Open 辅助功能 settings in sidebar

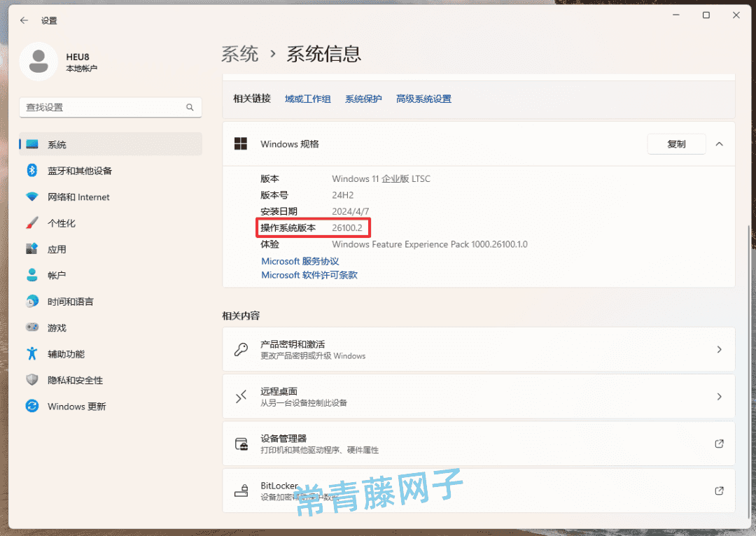click(x=111, y=353)
